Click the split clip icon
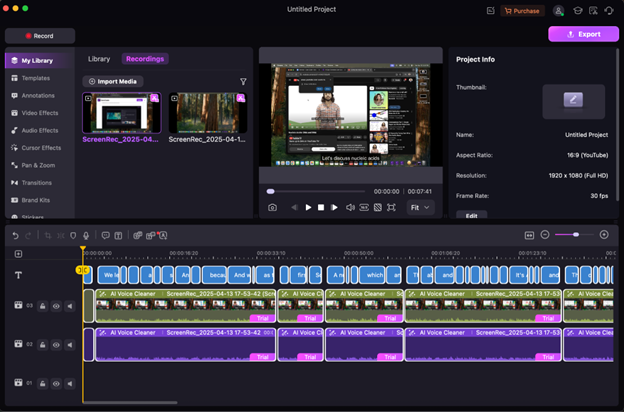Screen dimensions: 624x412 (60, 236)
